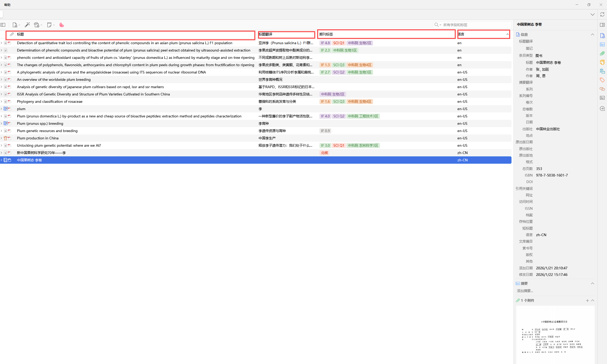
Task: Click the Related link sidebar icon
Action: pyautogui.click(x=602, y=89)
